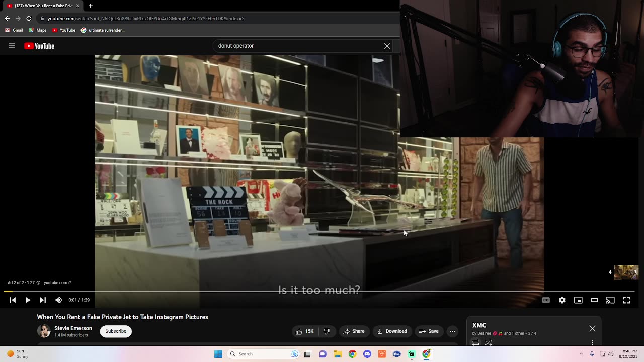Screen dimensions: 644x362
Task: Clear the 'donut operator' search text
Action: [x=387, y=46]
